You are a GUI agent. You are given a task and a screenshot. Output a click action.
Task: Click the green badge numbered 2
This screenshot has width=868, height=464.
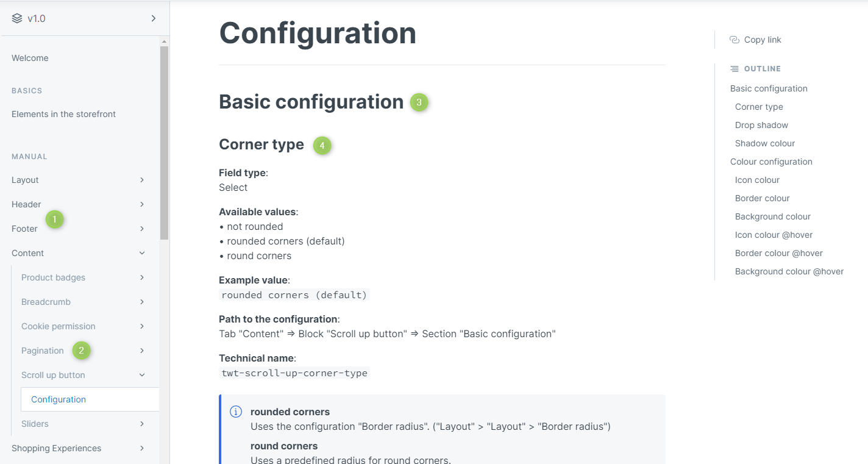(x=81, y=350)
